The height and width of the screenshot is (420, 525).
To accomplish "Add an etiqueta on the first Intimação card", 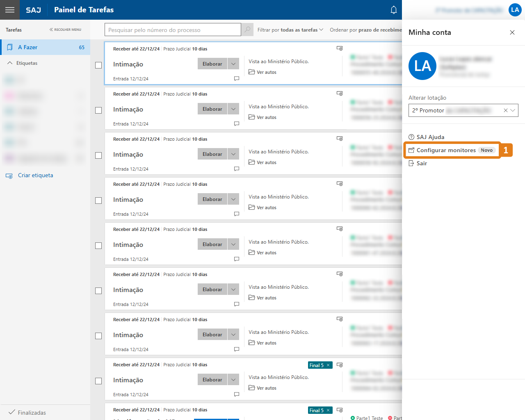I will 339,48.
